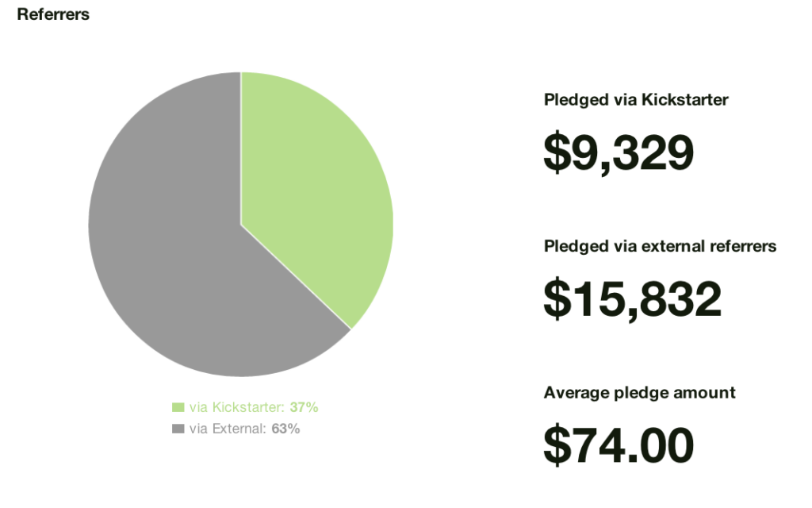Image resolution: width=812 pixels, height=508 pixels.
Task: Click the $15,832 pledged amount
Action: [x=632, y=298]
